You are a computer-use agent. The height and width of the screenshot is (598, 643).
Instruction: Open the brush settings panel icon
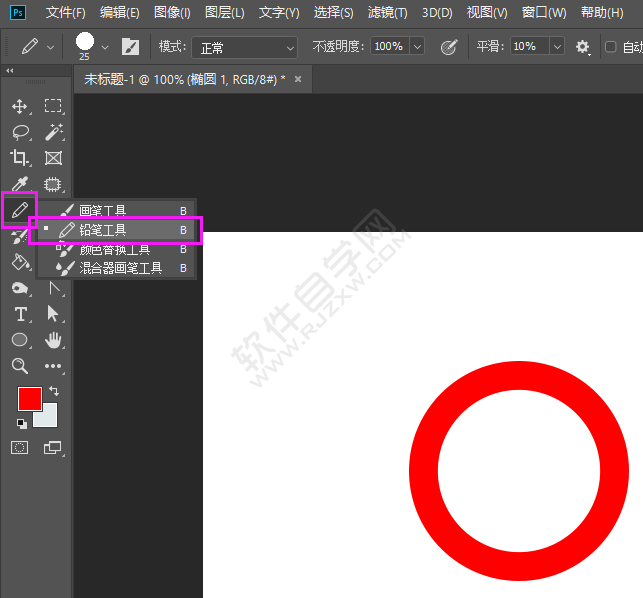130,47
